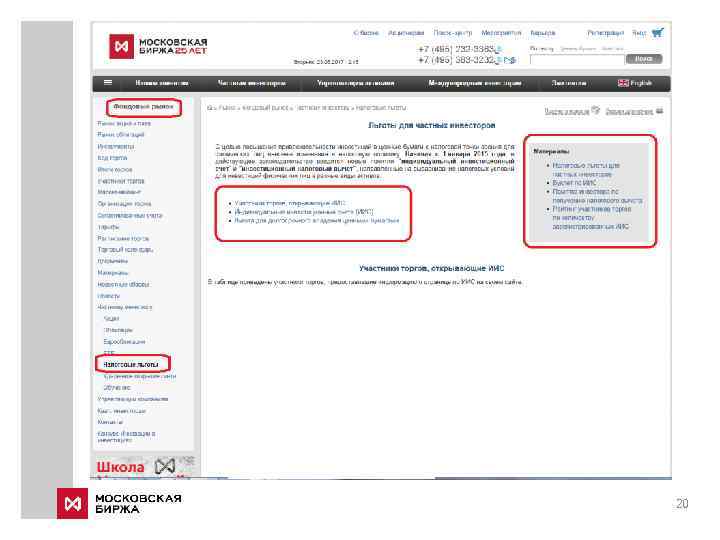This screenshot has height=540, width=720.
Task: Click the Фондовый рынок sidebar heading
Action: tap(143, 107)
